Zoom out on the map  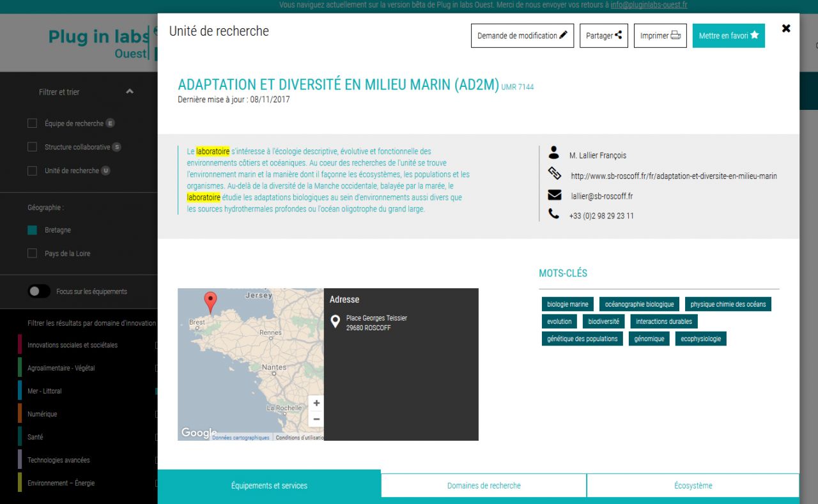pyautogui.click(x=316, y=419)
